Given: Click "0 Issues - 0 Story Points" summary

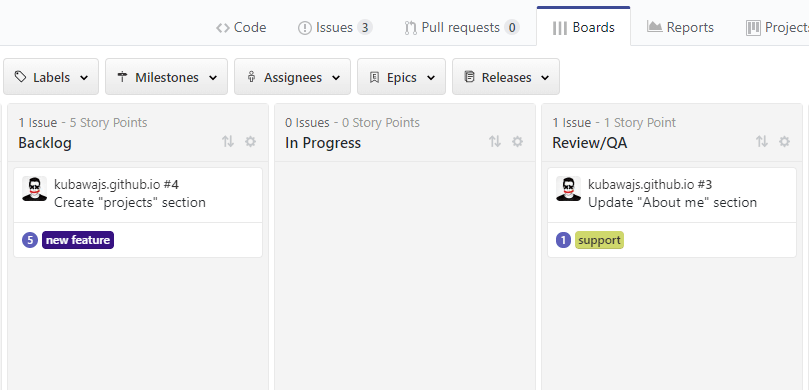Looking at the screenshot, I should [352, 123].
